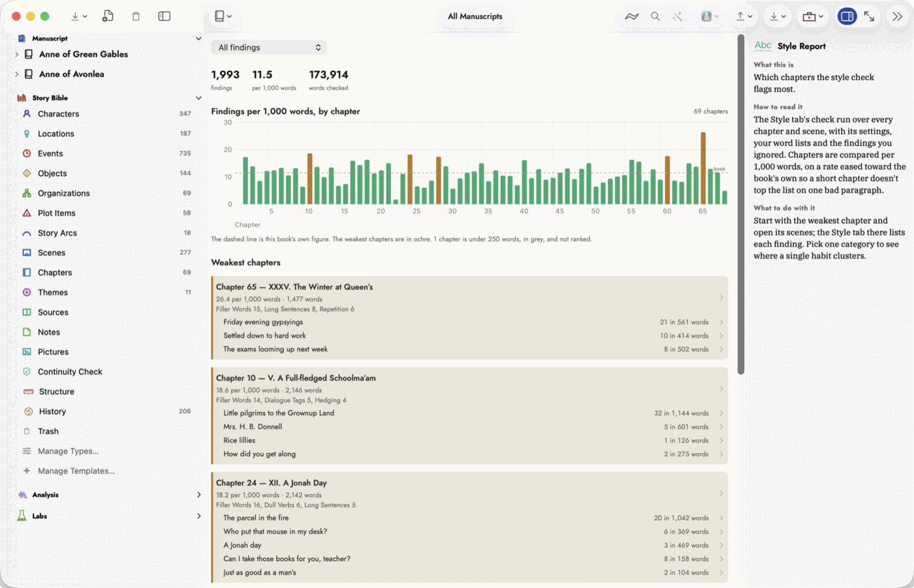Image resolution: width=914 pixels, height=588 pixels.
Task: Open the toolbox briefcase menu
Action: [x=813, y=16]
